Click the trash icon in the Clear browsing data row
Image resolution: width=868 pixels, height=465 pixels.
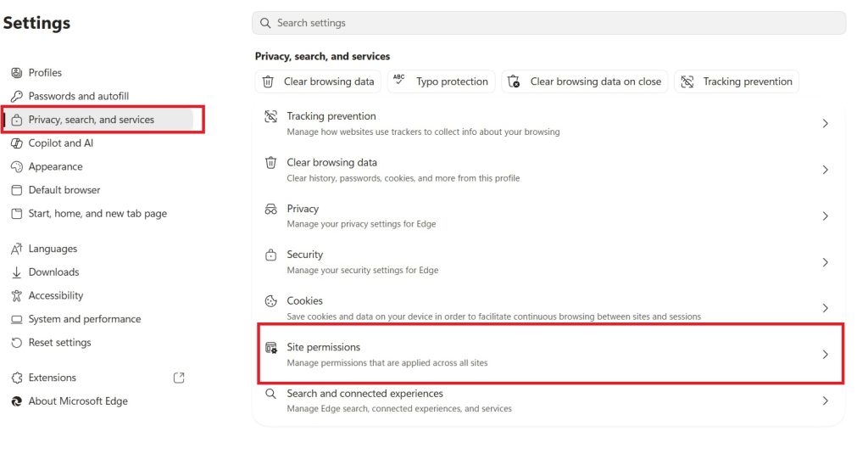(x=270, y=163)
